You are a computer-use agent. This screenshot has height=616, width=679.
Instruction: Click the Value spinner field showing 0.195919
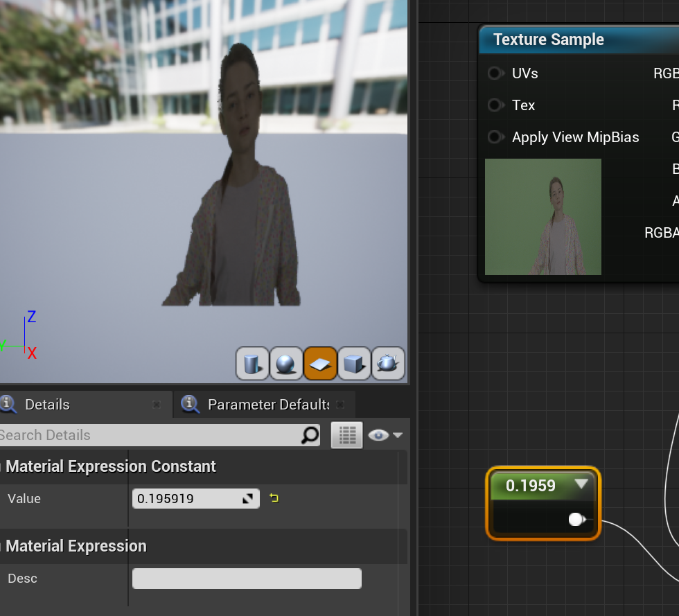point(186,499)
